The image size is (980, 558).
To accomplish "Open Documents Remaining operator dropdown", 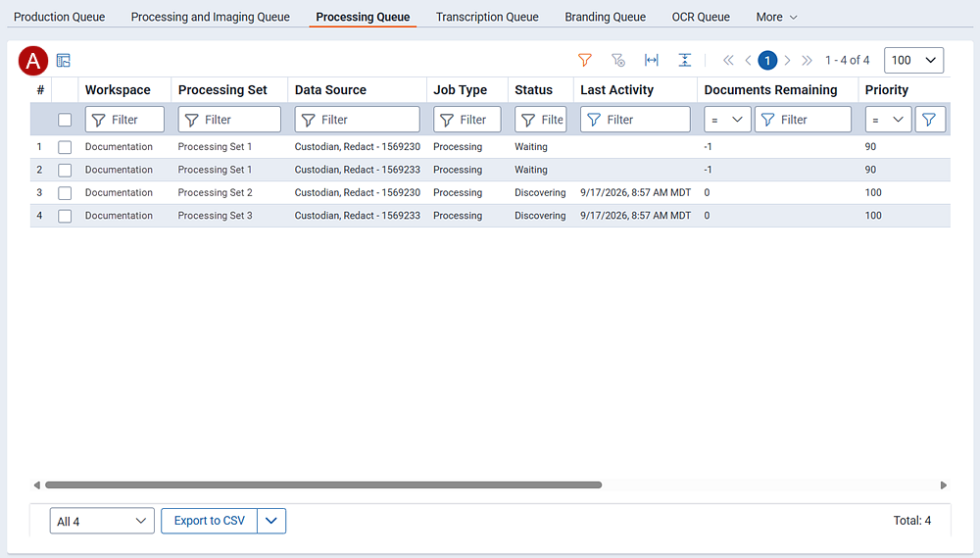I will tap(727, 120).
